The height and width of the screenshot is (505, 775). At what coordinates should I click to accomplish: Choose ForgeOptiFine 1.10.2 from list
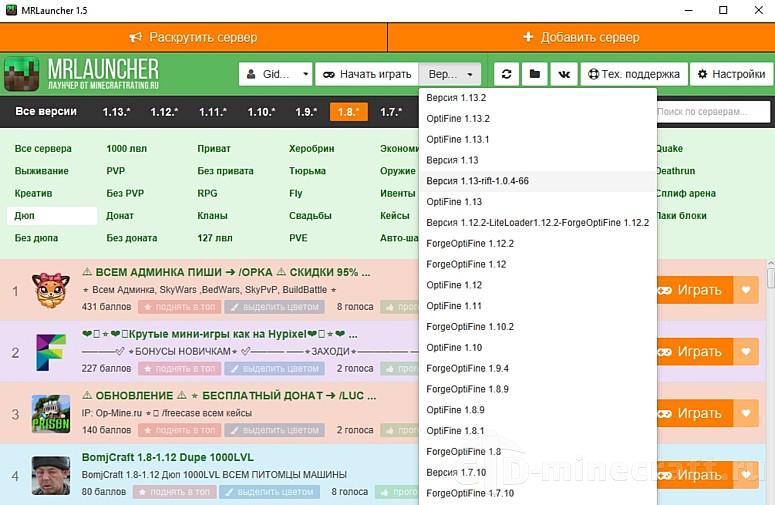tap(538, 327)
